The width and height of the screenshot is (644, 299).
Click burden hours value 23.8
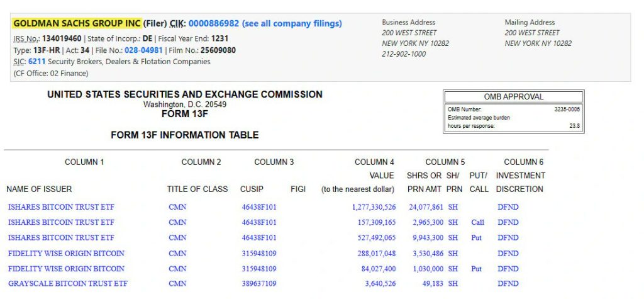(x=574, y=126)
